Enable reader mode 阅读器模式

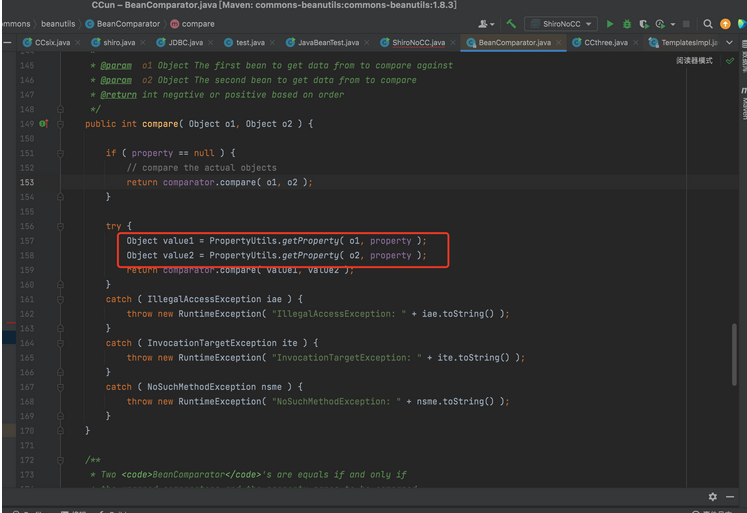coord(694,60)
